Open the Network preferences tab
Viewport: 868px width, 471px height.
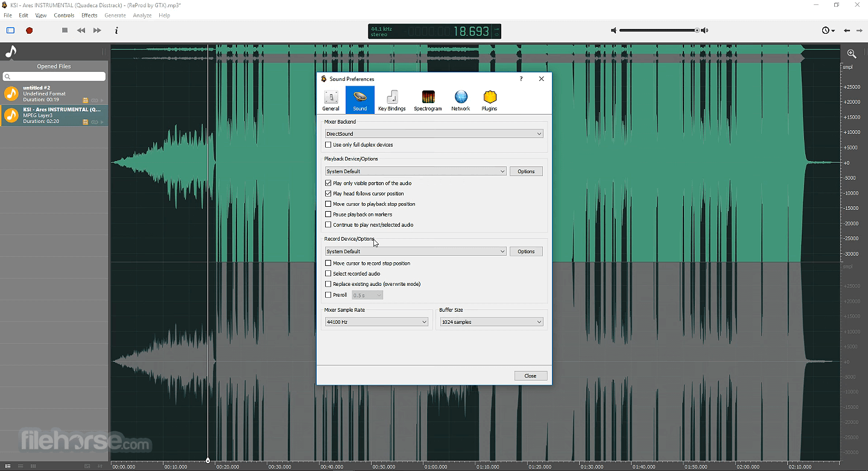pos(461,100)
